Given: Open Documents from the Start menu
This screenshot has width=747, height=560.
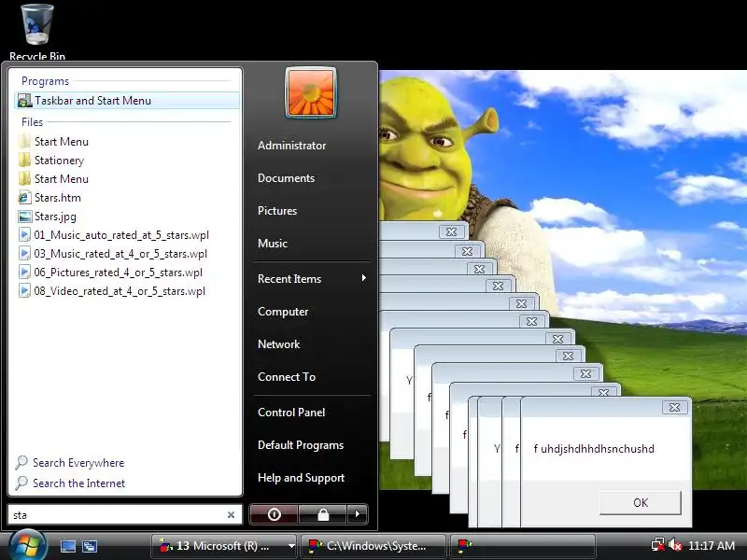Looking at the screenshot, I should pyautogui.click(x=286, y=178).
